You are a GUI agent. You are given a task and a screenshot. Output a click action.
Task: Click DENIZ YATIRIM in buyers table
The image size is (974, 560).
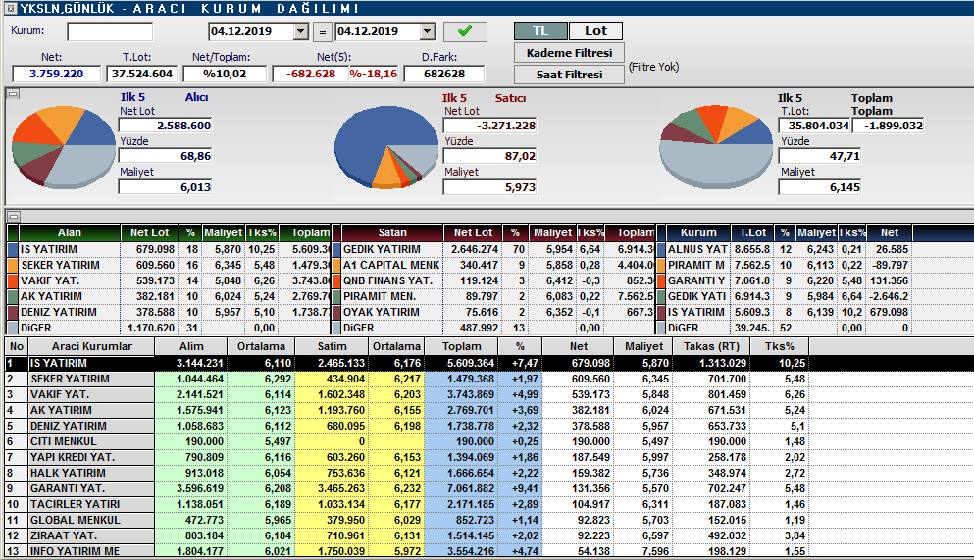[59, 312]
